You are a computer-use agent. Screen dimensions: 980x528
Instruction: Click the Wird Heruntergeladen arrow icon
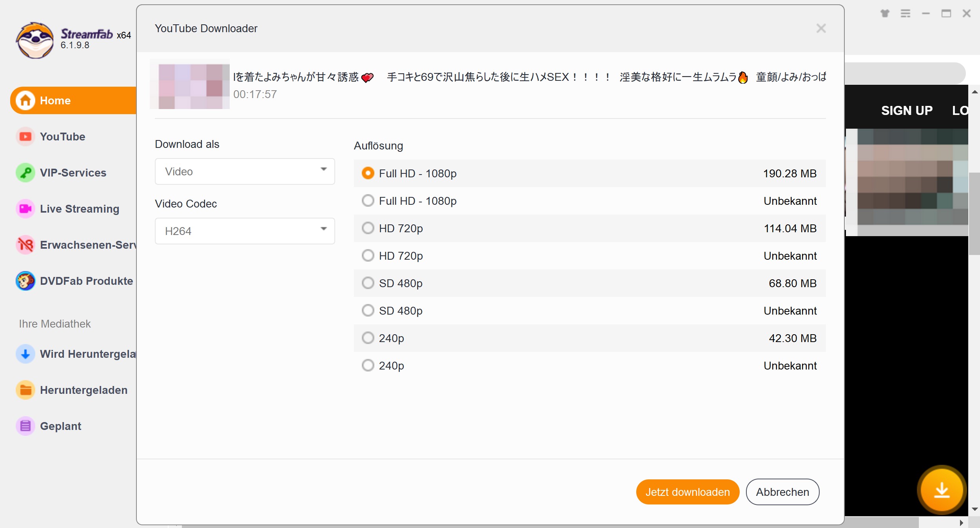25,354
